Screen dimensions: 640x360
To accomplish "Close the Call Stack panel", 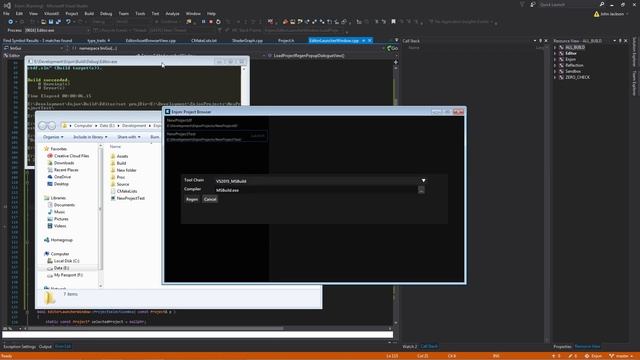I will tap(546, 41).
